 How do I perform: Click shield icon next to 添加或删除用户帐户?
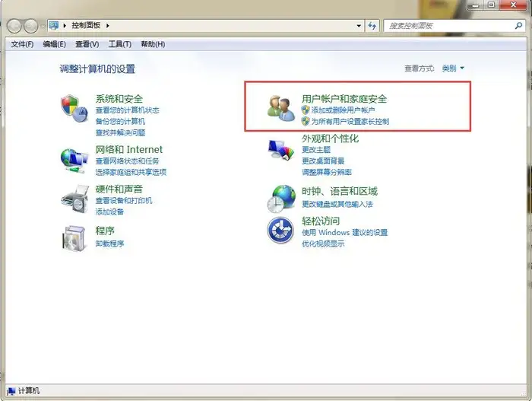(306, 110)
